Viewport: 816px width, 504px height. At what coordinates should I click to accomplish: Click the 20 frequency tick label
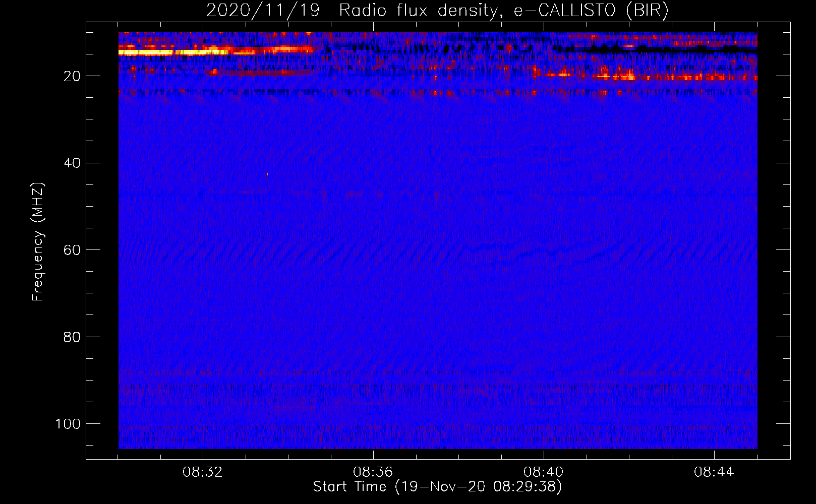(72, 76)
